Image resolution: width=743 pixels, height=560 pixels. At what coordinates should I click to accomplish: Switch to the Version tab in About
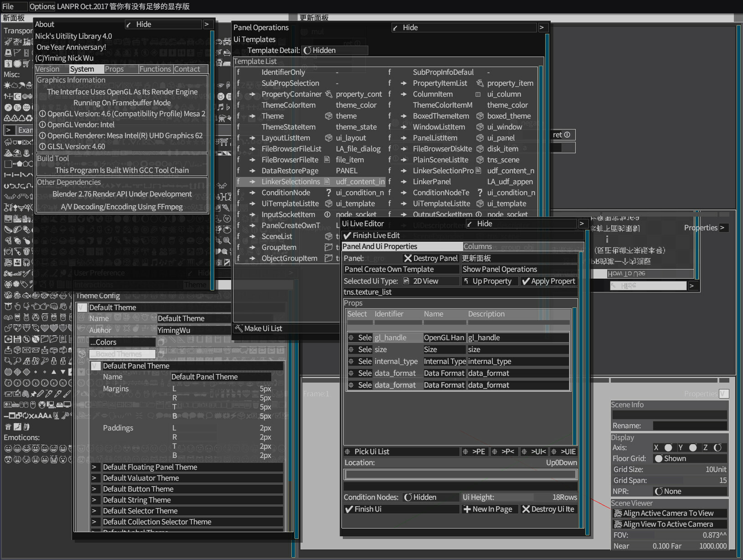52,69
